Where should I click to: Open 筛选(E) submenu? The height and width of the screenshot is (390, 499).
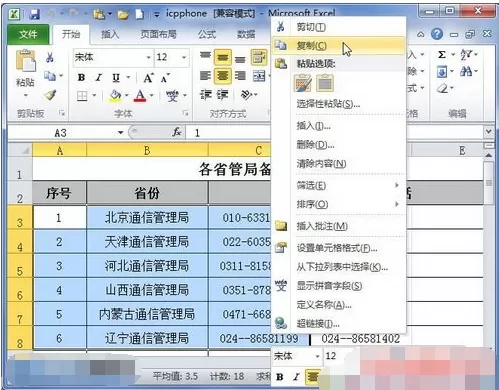coord(339,185)
